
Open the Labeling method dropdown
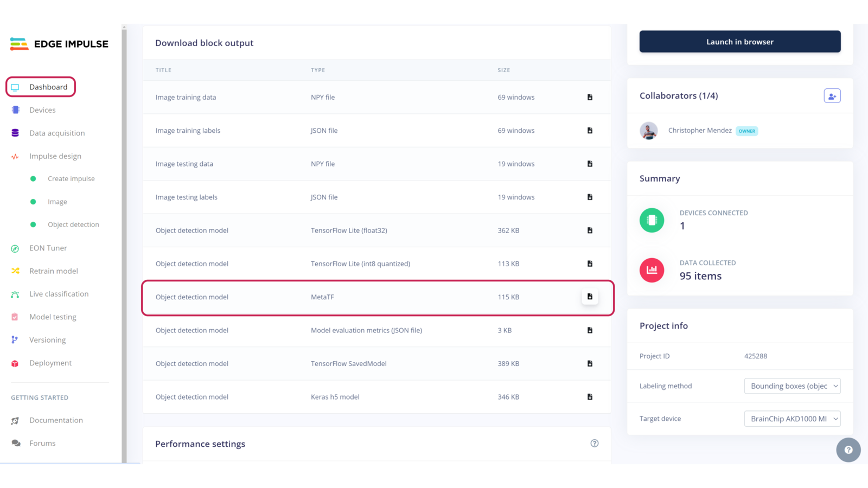793,386
